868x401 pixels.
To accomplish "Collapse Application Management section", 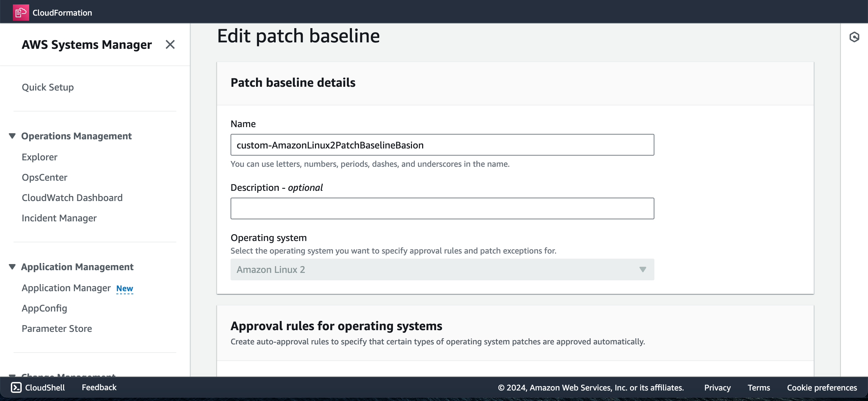I will (x=12, y=267).
